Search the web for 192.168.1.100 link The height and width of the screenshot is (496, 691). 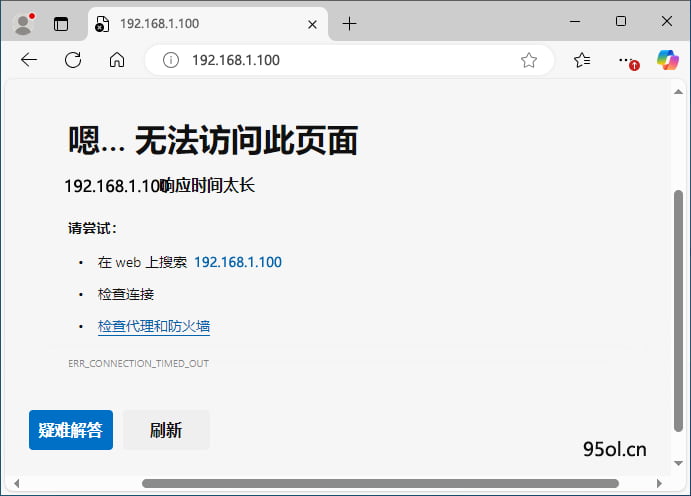[238, 262]
